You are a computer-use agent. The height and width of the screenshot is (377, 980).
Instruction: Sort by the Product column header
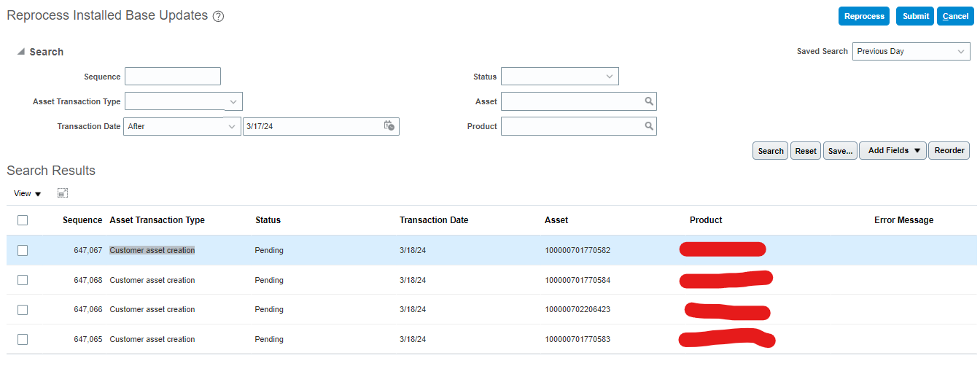click(706, 220)
